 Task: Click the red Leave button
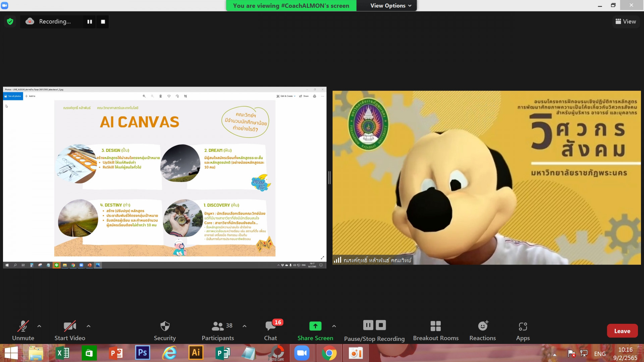click(x=622, y=331)
